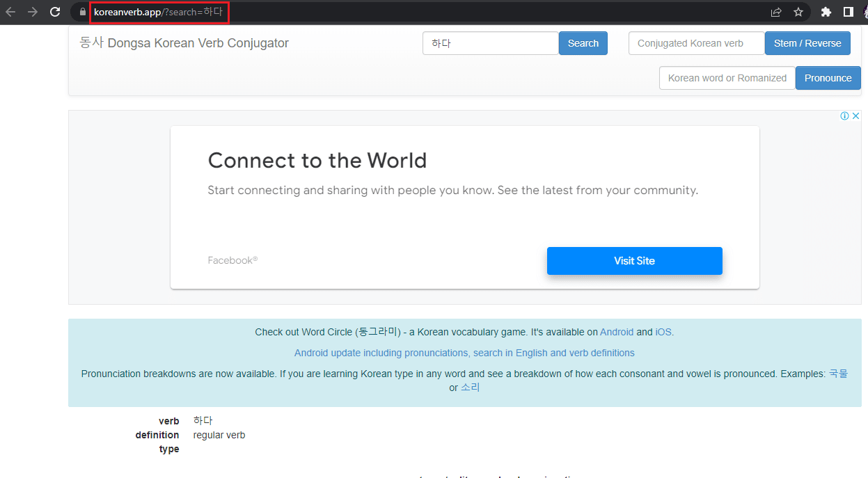Open the ad info icon
The height and width of the screenshot is (478, 868).
coord(844,116)
